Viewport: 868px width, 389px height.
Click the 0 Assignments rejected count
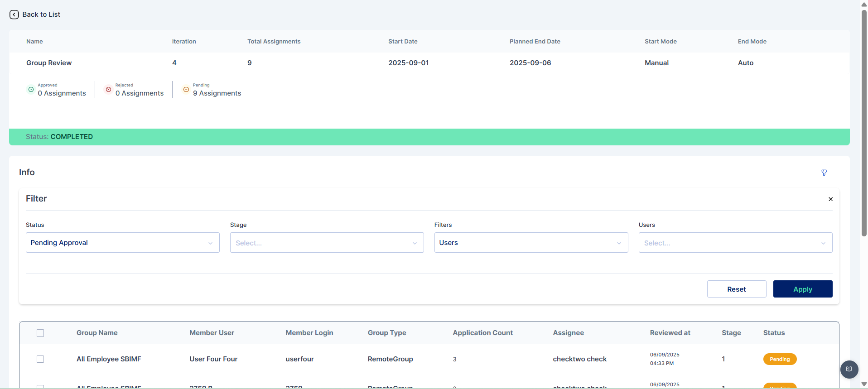[x=140, y=93]
